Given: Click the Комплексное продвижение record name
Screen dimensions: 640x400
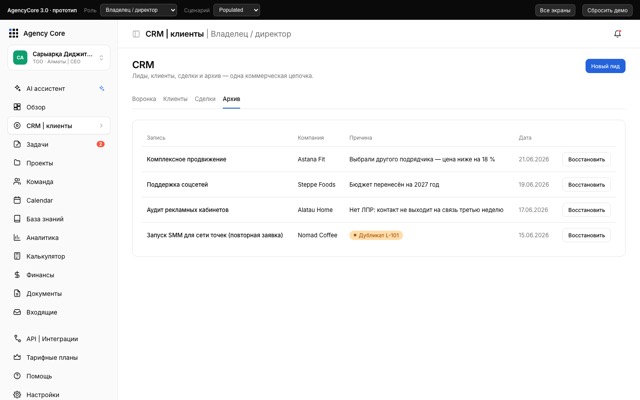Looking at the screenshot, I should click(x=187, y=159).
